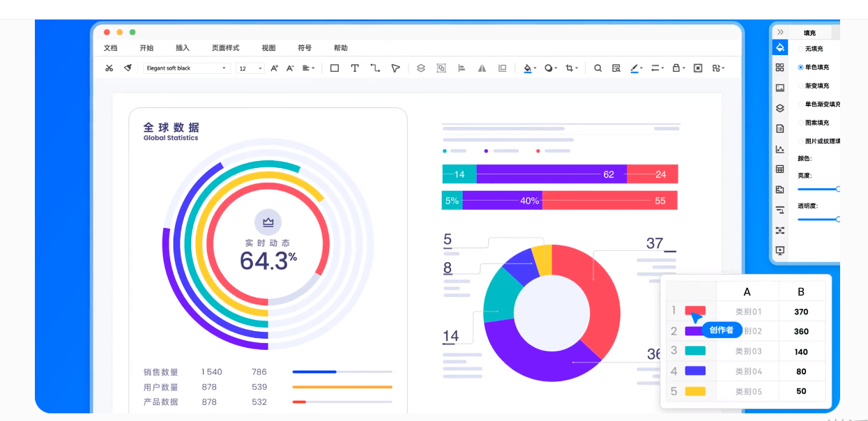The height and width of the screenshot is (421, 868).
Task: Choose the 图案填充 radio option
Action: 800,123
